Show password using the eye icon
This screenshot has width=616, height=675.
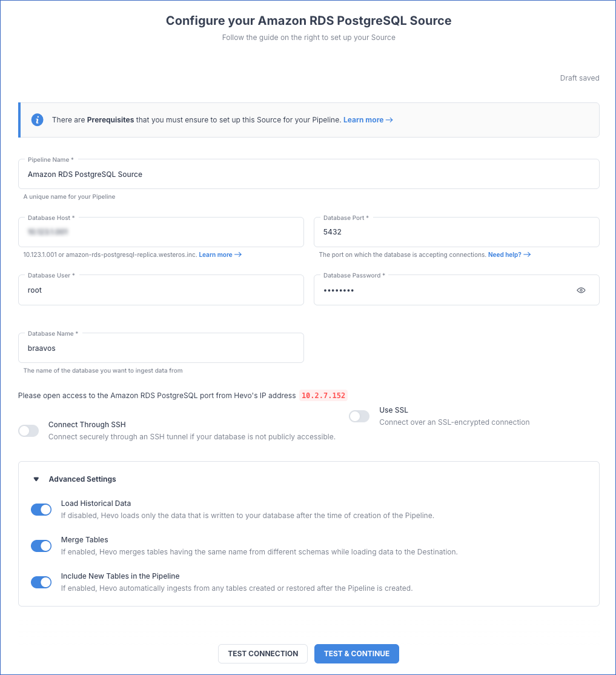581,290
